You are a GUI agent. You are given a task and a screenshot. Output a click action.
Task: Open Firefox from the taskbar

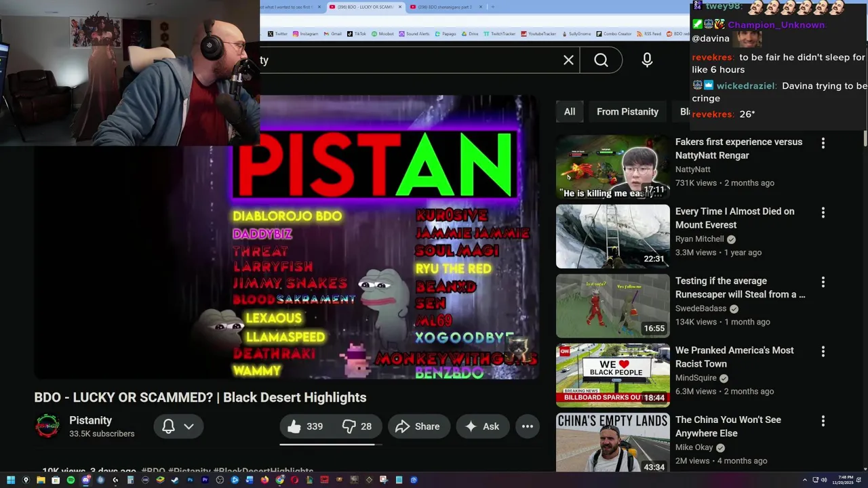(x=264, y=480)
